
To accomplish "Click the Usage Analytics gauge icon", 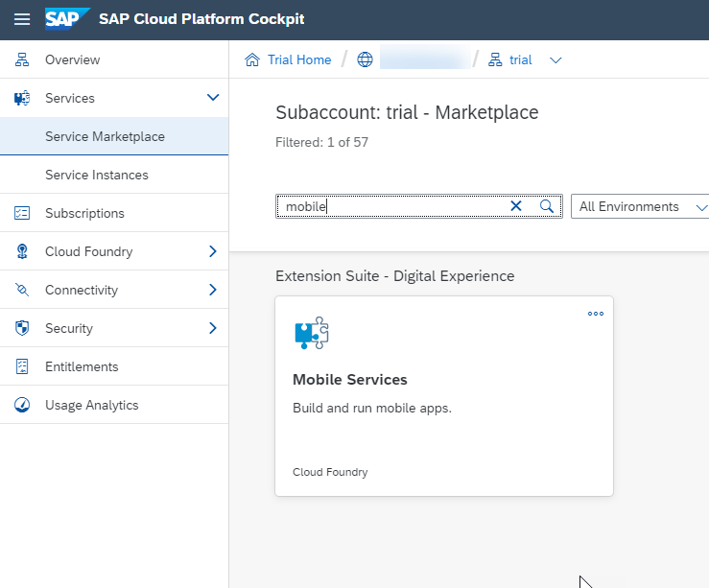I will point(22,405).
